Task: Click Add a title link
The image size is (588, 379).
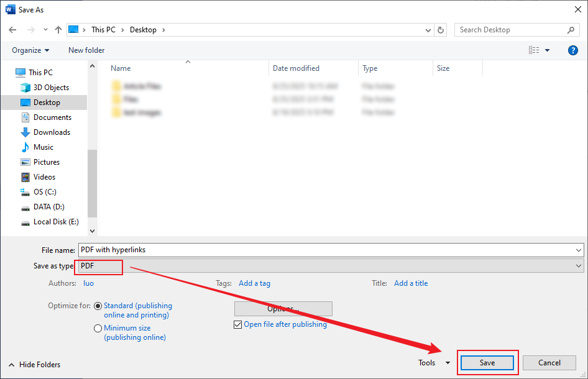Action: pos(411,283)
